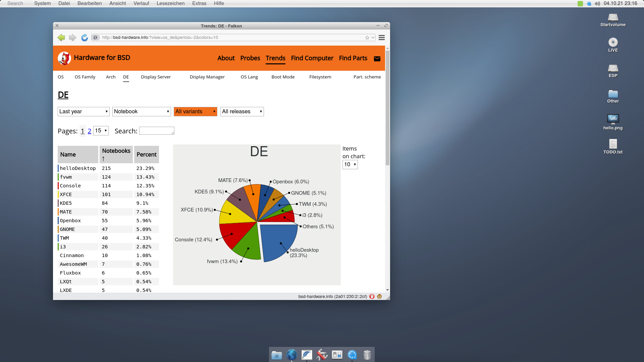Expand the Notebook type dropdown
Screen dimensions: 644x362
(142, 112)
